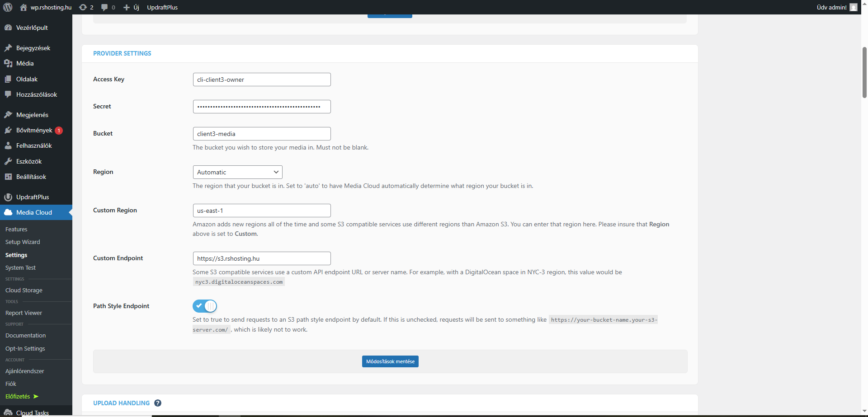Go to Bővítmények plugins menu
868x417 pixels.
coord(34,130)
